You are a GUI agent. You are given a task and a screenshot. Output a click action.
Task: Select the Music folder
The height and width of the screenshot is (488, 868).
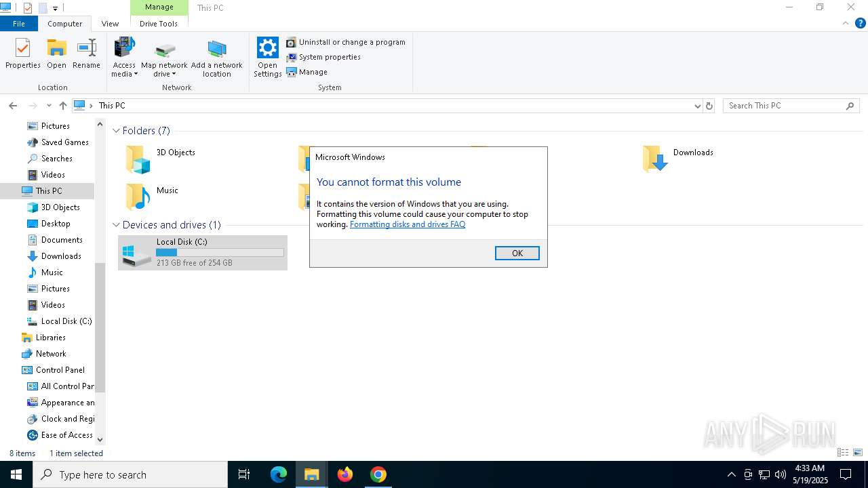tap(153, 196)
